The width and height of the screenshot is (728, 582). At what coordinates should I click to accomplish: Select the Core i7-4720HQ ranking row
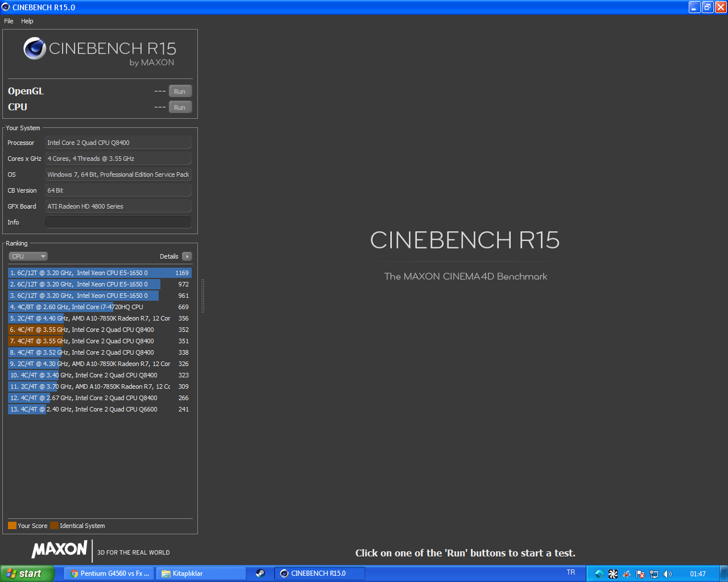pos(100,307)
